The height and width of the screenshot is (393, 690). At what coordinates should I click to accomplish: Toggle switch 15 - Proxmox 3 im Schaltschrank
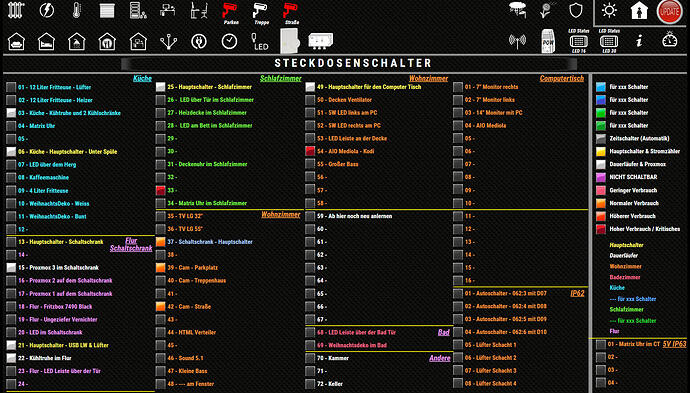click(11, 267)
